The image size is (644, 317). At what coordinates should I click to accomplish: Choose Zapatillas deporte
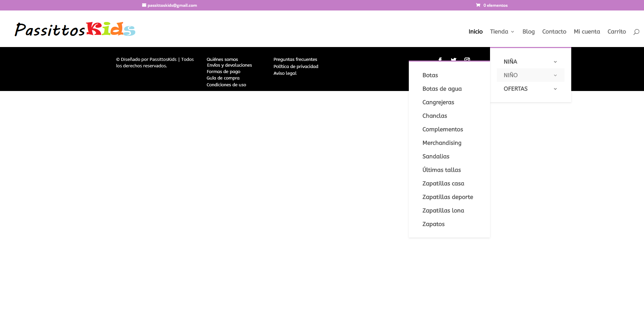tap(448, 197)
